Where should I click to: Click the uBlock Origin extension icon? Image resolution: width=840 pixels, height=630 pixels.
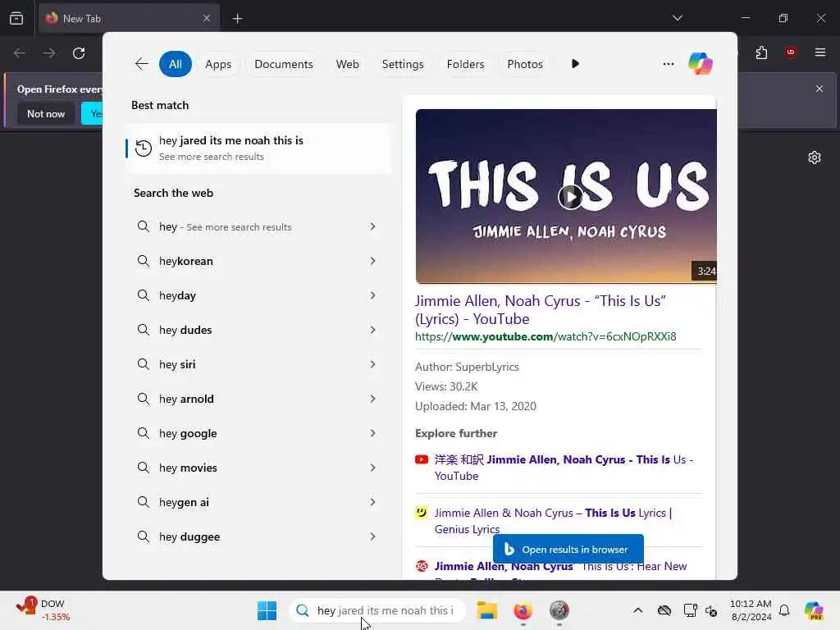(790, 52)
